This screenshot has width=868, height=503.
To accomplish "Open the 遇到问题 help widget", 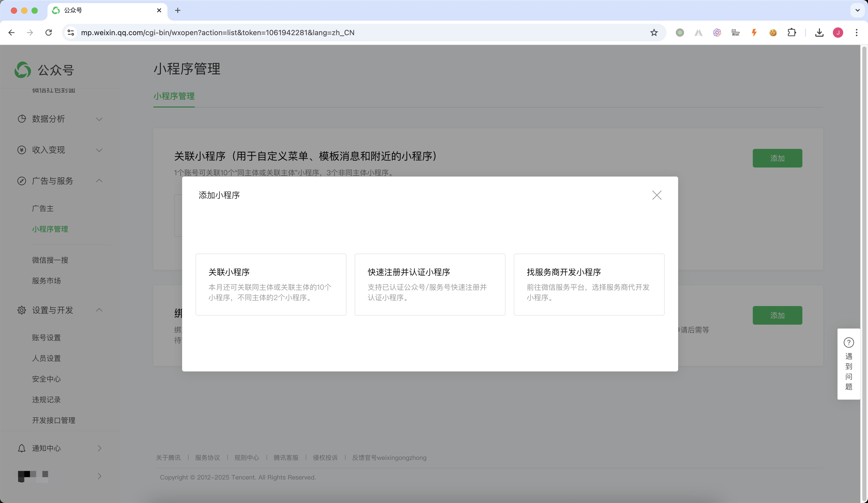I will click(849, 364).
